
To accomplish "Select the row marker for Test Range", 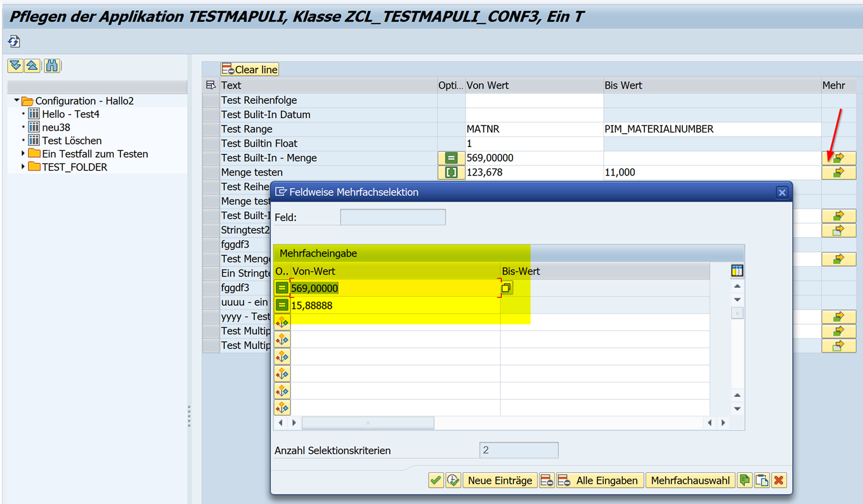I will [x=211, y=129].
